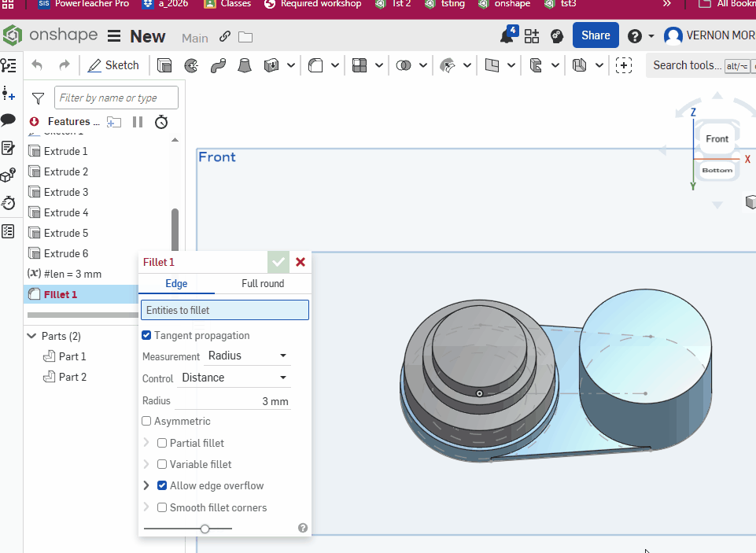This screenshot has width=756, height=553.
Task: Open the Control Distance dropdown
Action: (x=234, y=378)
